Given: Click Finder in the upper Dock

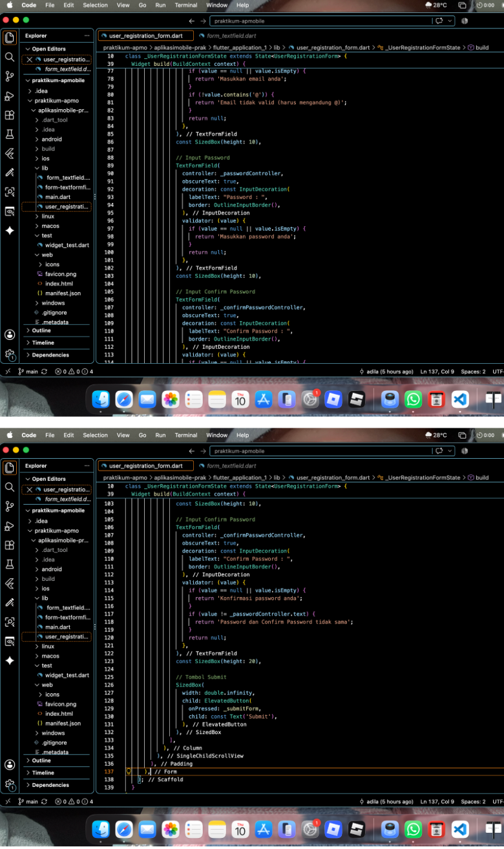Looking at the screenshot, I should pyautogui.click(x=101, y=400).
